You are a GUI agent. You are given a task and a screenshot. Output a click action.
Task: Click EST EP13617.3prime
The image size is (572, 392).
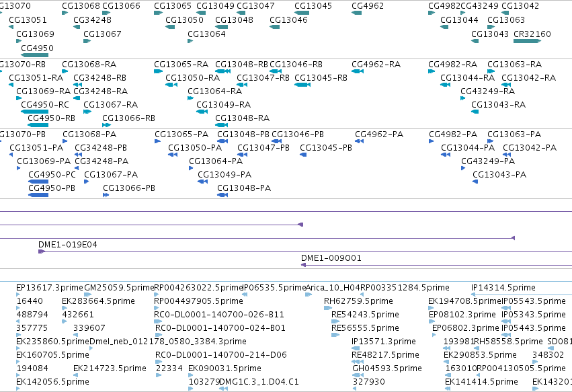coord(50,288)
